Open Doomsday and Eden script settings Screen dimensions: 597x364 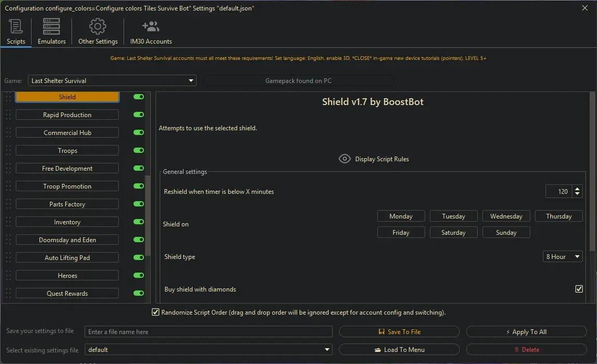67,240
